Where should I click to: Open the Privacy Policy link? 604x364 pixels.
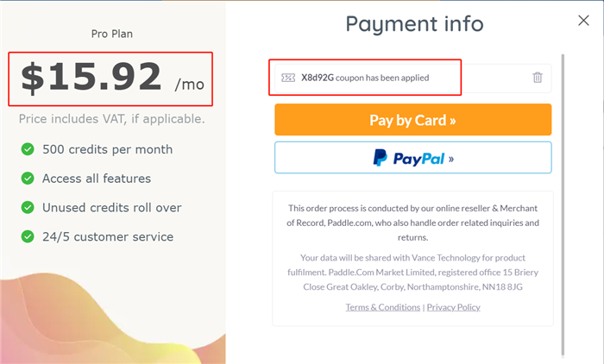453,307
